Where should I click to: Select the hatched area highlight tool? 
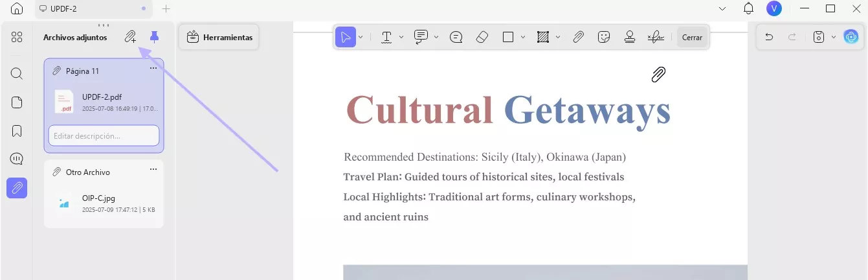click(543, 37)
